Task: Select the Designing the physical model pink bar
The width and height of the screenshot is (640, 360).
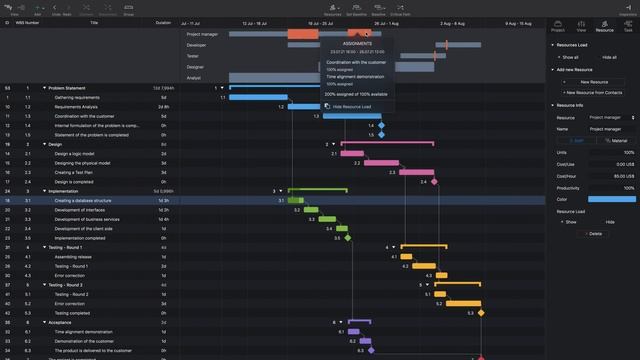Action: point(381,163)
